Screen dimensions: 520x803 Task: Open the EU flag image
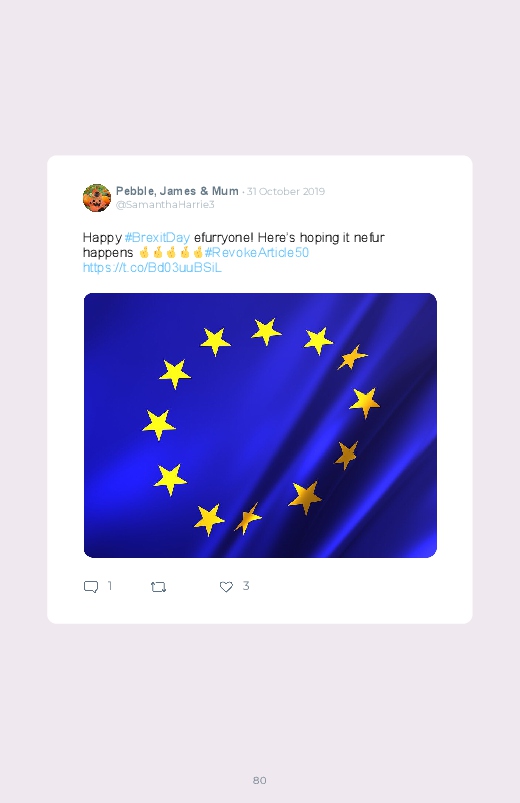[260, 425]
